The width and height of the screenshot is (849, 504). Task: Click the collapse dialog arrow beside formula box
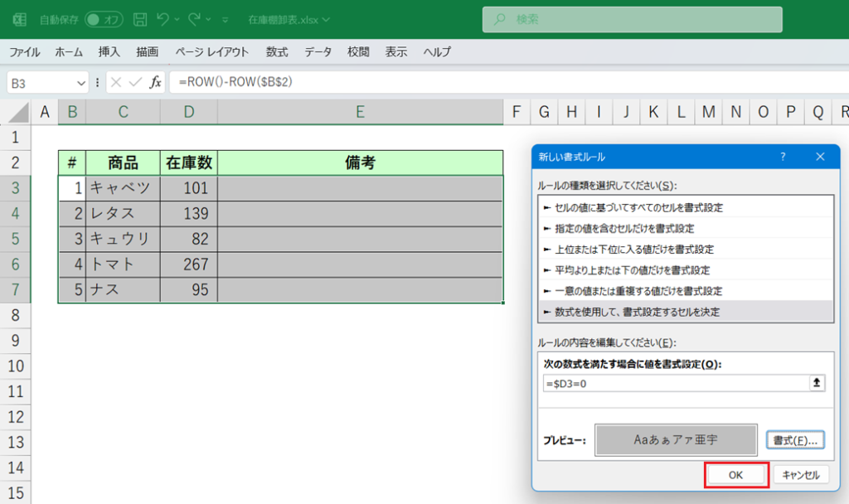tap(817, 383)
